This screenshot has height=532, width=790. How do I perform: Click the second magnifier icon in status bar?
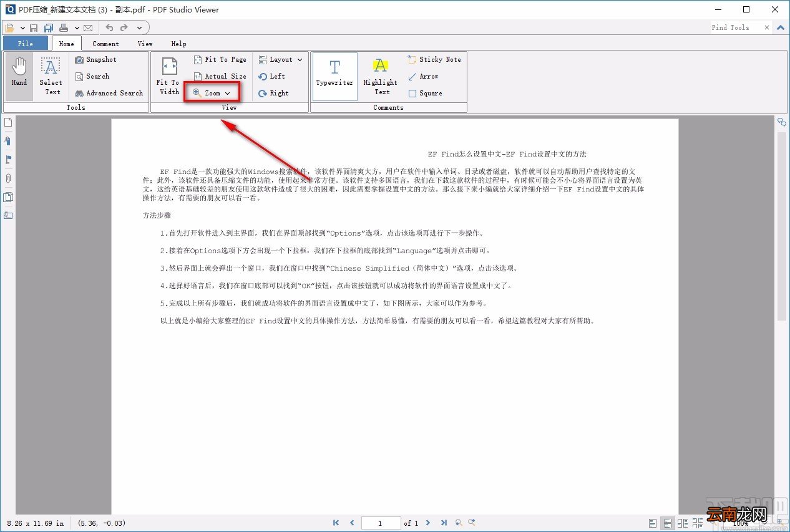(472, 523)
